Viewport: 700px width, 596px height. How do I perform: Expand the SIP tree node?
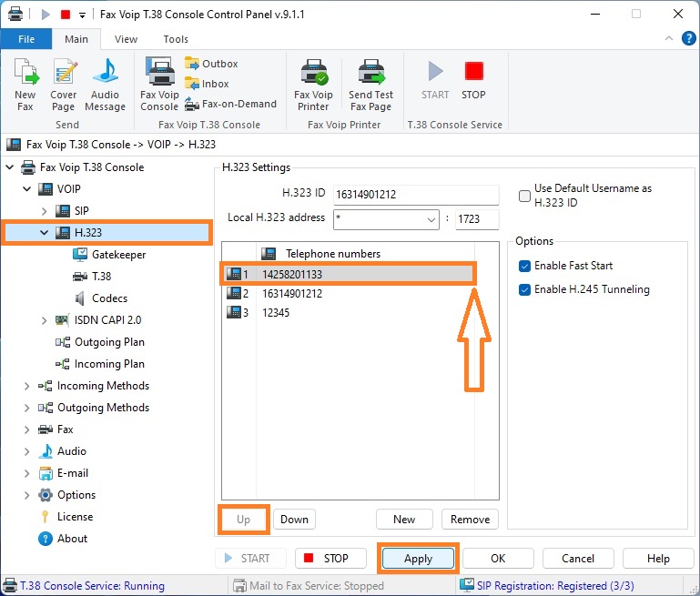44,211
